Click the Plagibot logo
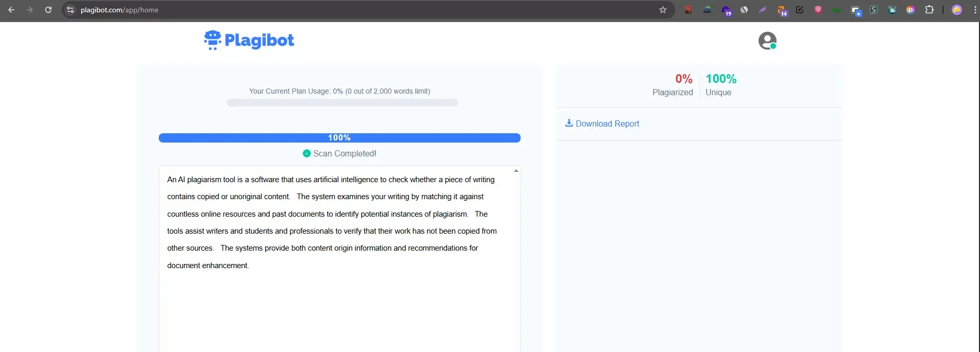Viewport: 980px width, 352px height. point(249,40)
